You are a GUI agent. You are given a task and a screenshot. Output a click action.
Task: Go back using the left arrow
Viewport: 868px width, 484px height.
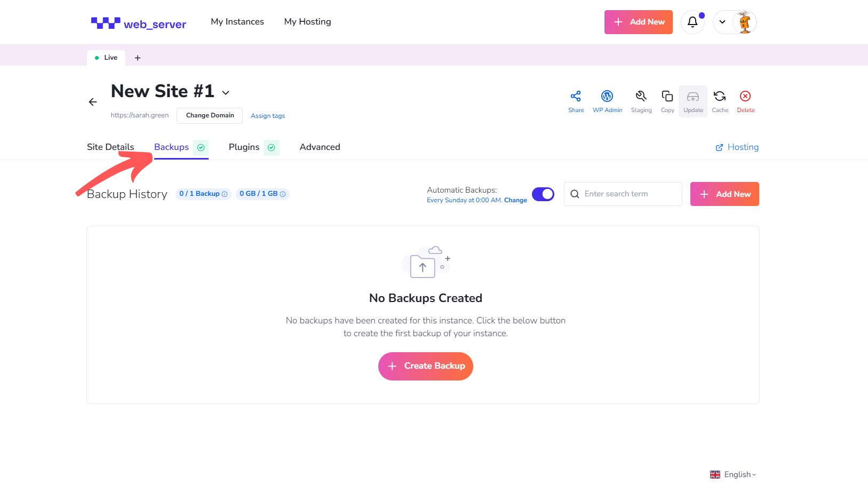tap(93, 102)
